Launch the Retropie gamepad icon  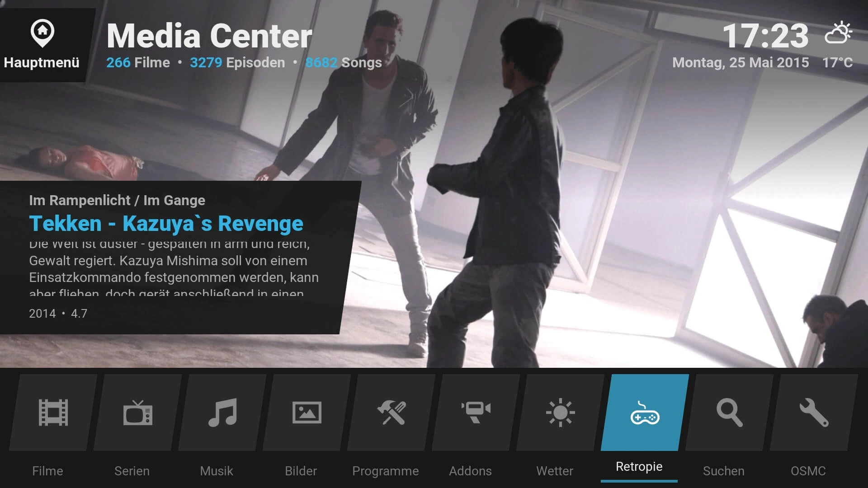(645, 413)
